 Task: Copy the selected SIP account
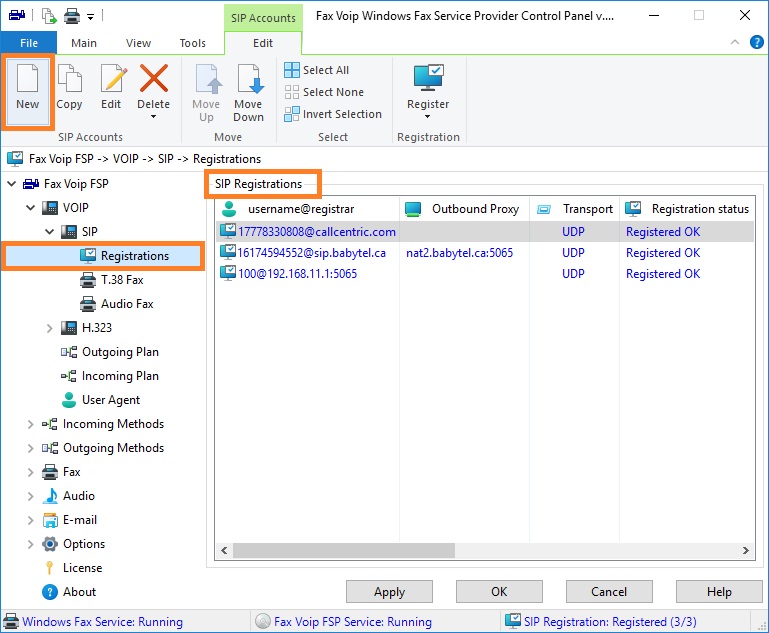(x=70, y=87)
